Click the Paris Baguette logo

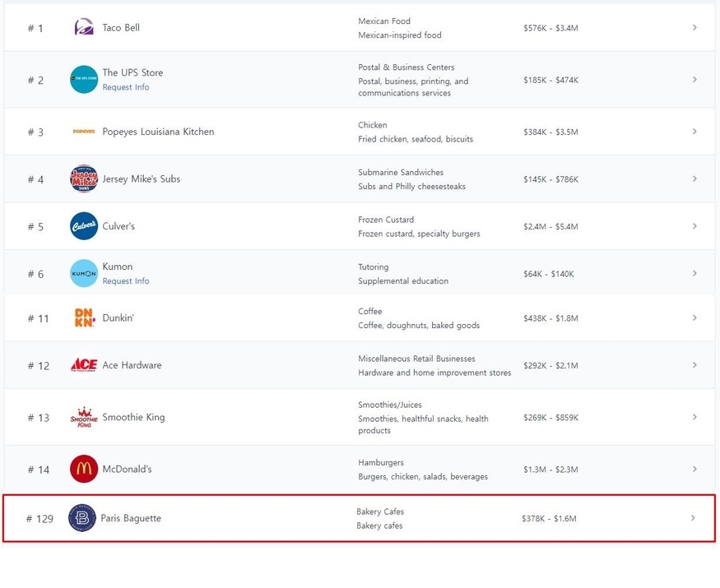(x=82, y=518)
